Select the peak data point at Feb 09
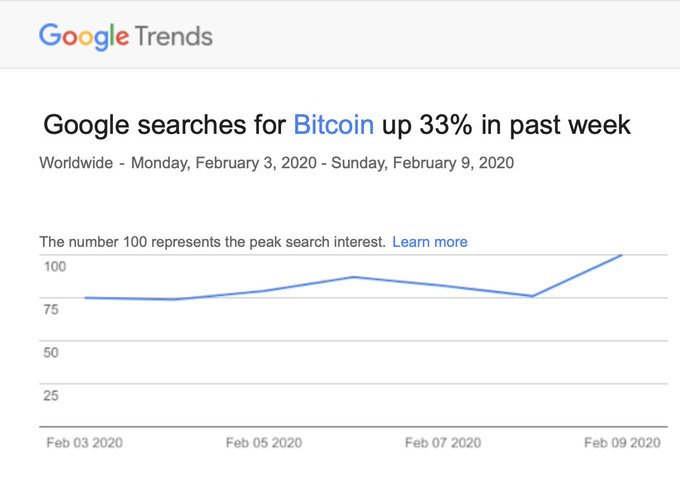The image size is (680, 479). [622, 255]
